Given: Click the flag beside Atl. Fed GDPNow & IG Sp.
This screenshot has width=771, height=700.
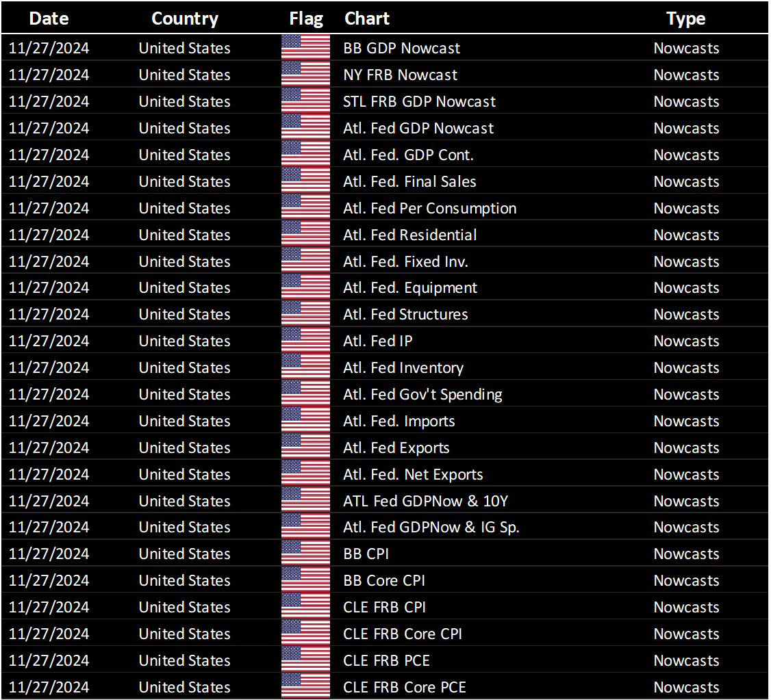Looking at the screenshot, I should coord(305,527).
